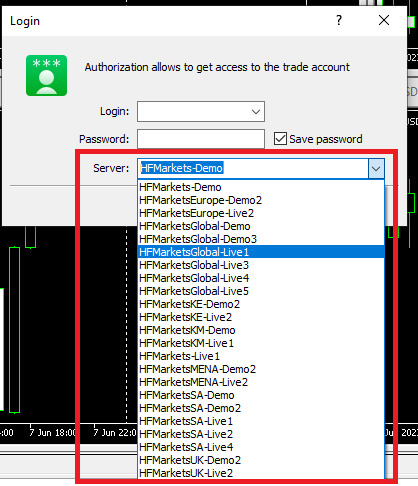Select HFMarketsMENA-Live2 server

(261, 382)
